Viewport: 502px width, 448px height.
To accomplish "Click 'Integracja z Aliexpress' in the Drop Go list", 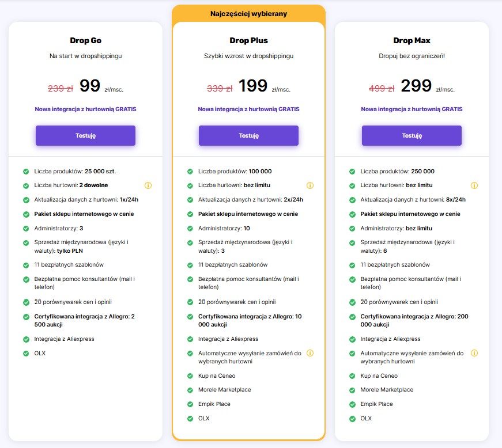I will (64, 339).
